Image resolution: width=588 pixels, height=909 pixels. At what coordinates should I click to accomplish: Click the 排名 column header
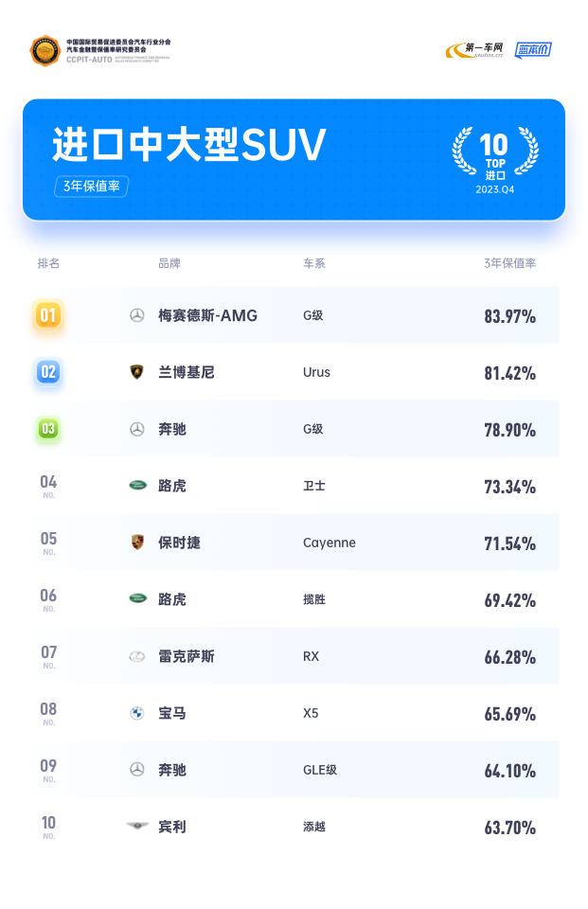tap(48, 264)
